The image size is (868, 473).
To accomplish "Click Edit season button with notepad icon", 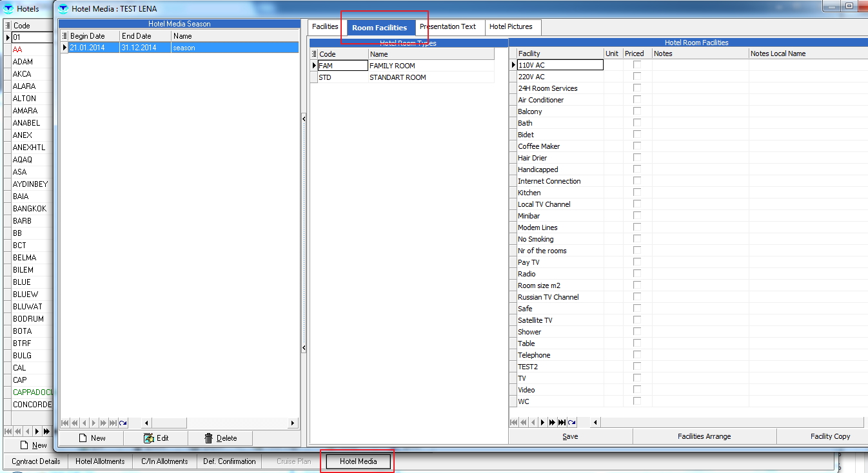I will (156, 438).
